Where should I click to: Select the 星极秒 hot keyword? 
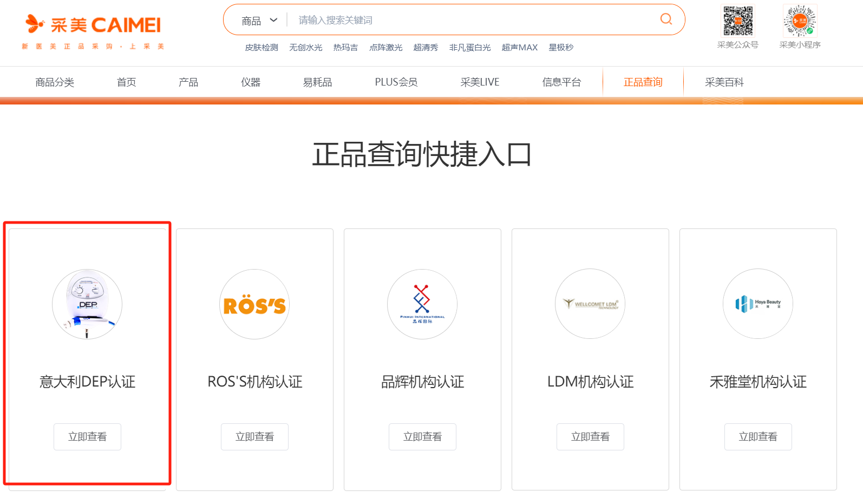[561, 48]
